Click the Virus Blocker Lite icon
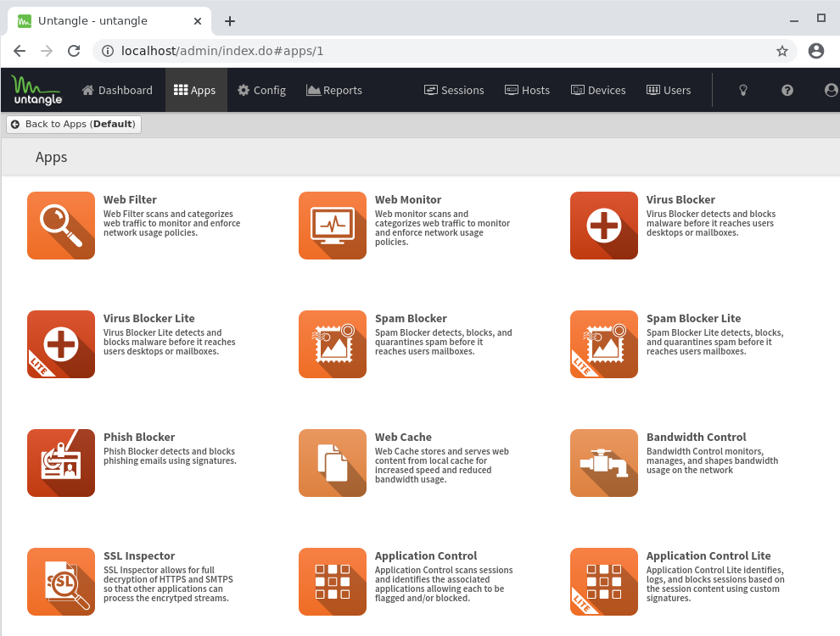The image size is (840, 636). 61,344
